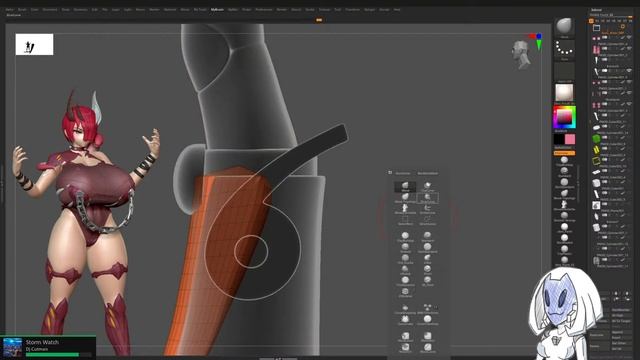Toggle the eye icon on the first subtool row
Image resolution: width=640 pixels, height=360 pixels.
629,37
